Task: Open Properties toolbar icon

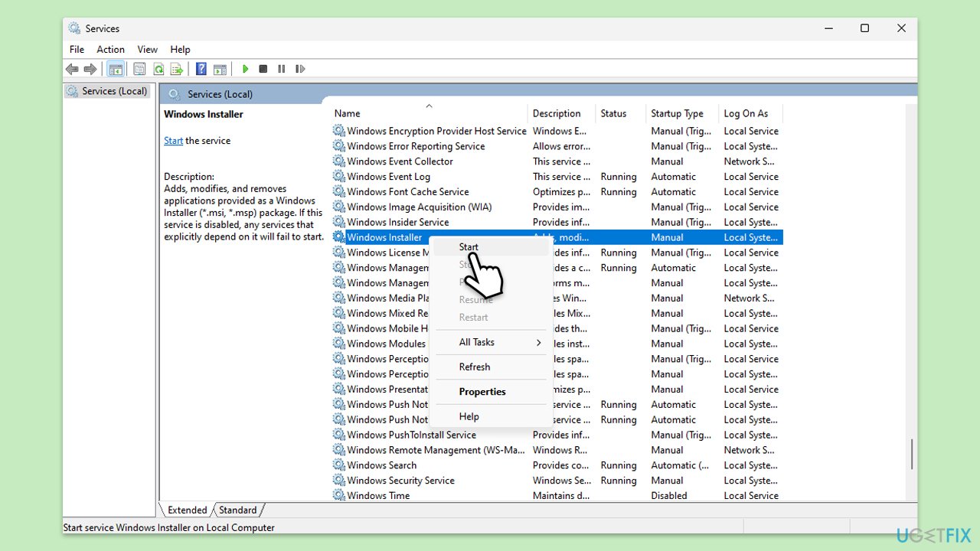Action: click(139, 69)
